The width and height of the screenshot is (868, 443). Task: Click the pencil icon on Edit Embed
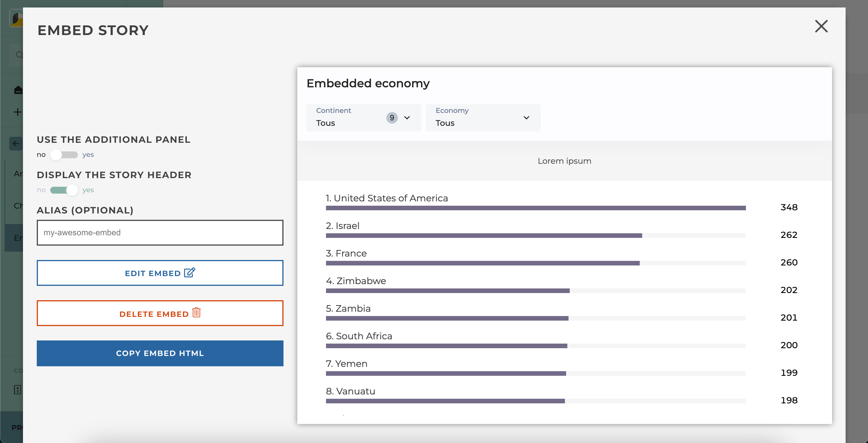(190, 272)
